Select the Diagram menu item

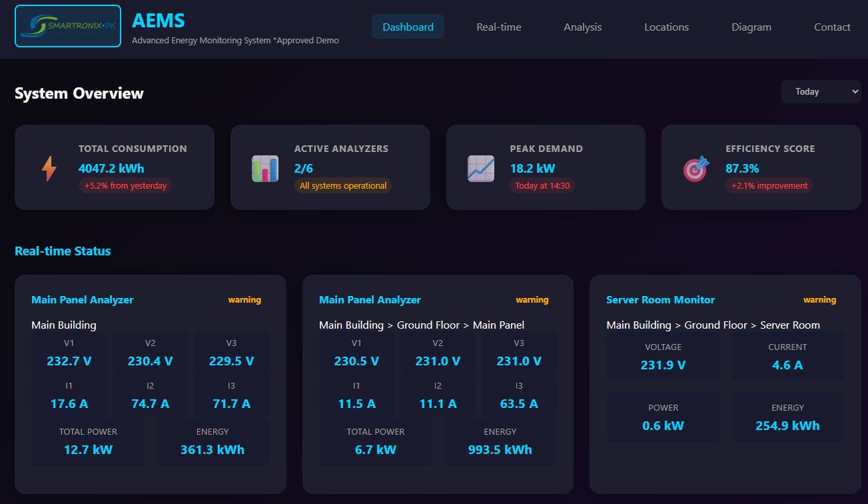751,27
